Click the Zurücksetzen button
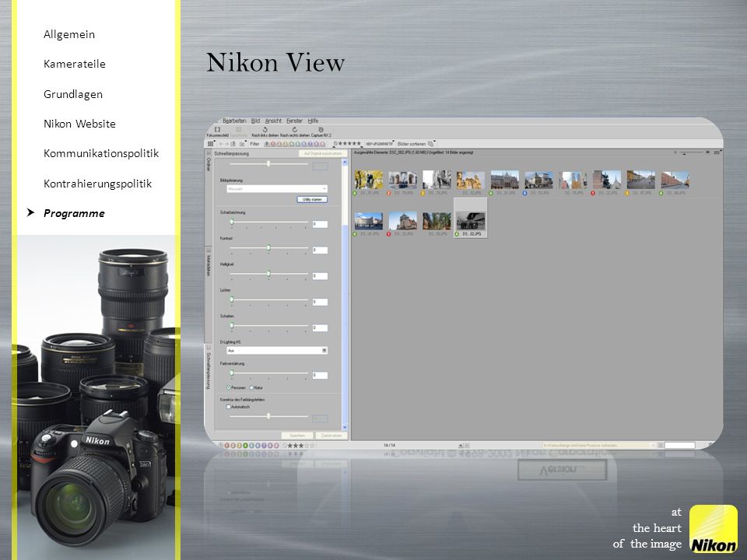Screen dimensions: 747x560 pyautogui.click(x=331, y=436)
